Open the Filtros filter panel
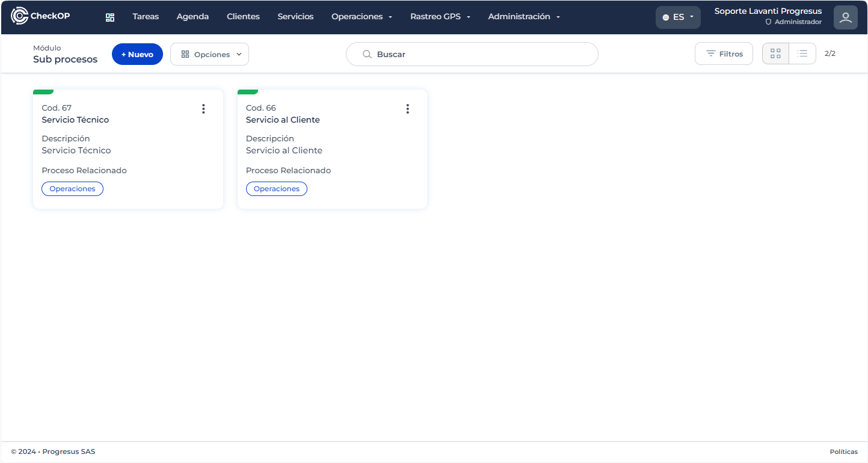Screen dimensions: 868x463 tap(724, 54)
